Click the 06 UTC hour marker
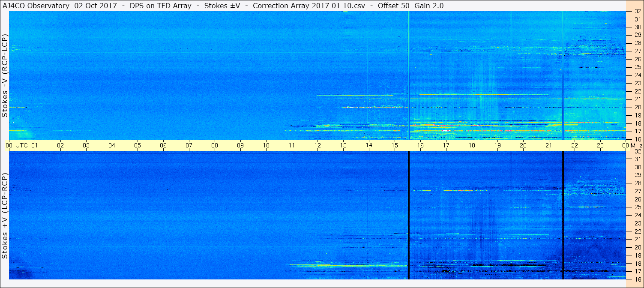 coord(163,145)
